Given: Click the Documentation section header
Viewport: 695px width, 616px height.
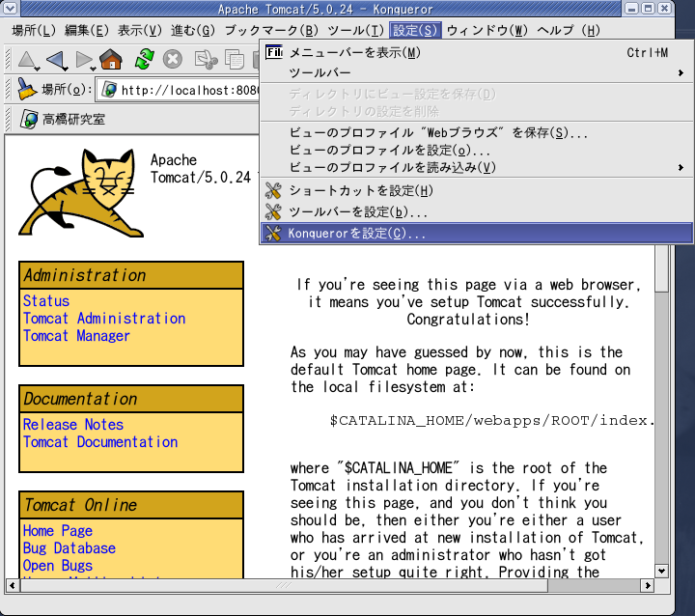Looking at the screenshot, I should click(131, 399).
